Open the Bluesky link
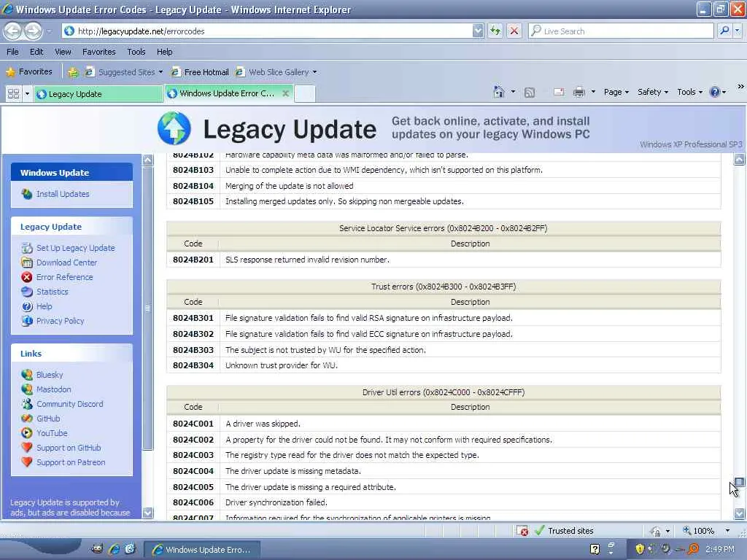Viewport: 747px width, 560px height. 50,375
